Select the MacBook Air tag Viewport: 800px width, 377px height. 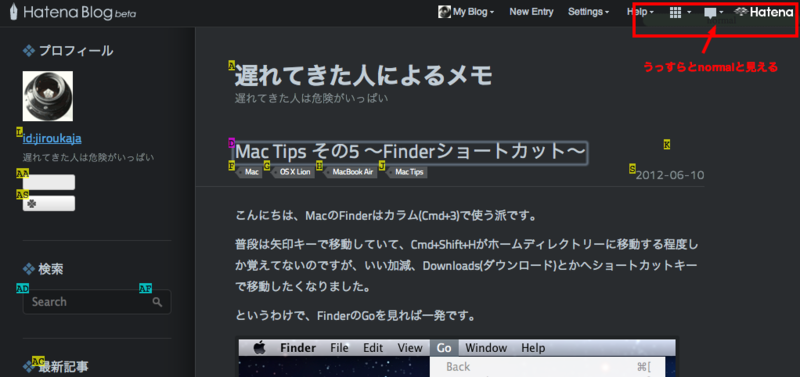351,172
